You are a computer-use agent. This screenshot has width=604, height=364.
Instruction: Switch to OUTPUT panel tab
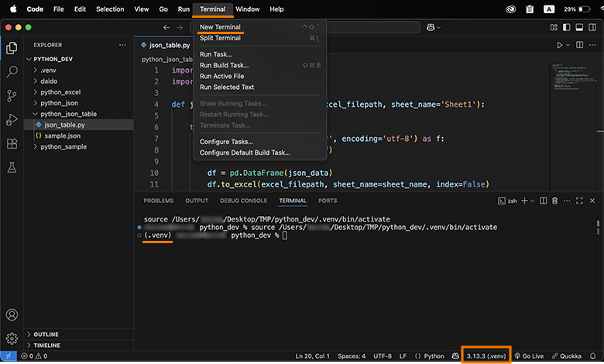197,201
